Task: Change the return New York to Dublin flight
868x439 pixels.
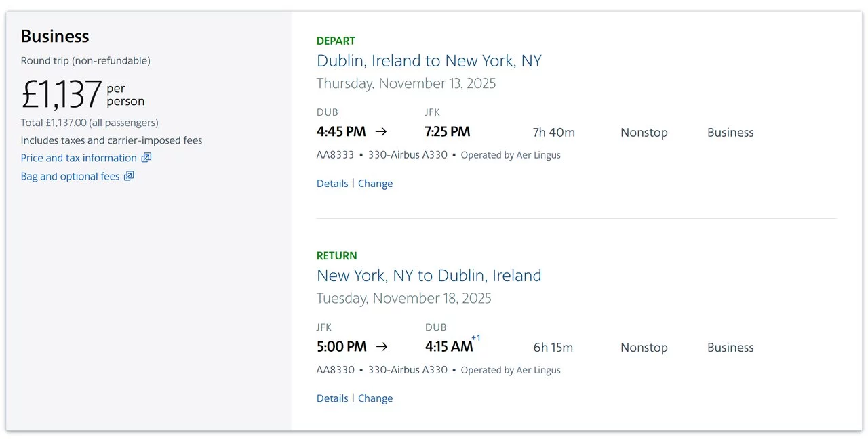Action: (x=375, y=398)
